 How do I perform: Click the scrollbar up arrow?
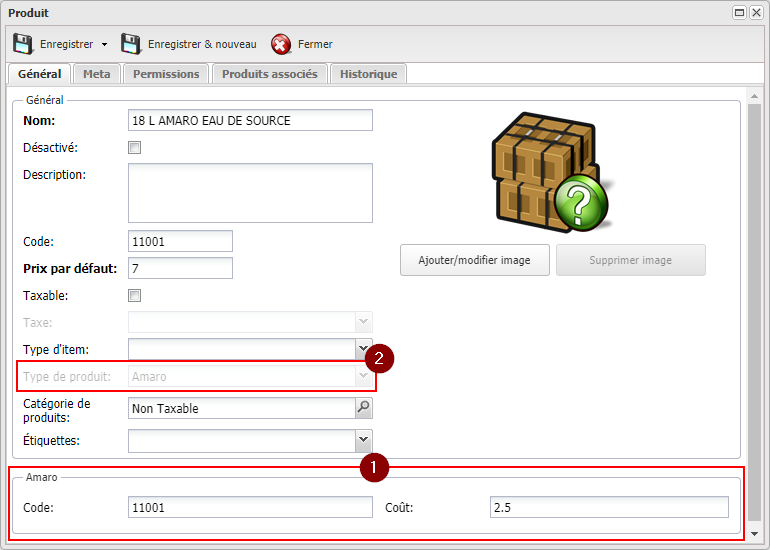pos(754,96)
